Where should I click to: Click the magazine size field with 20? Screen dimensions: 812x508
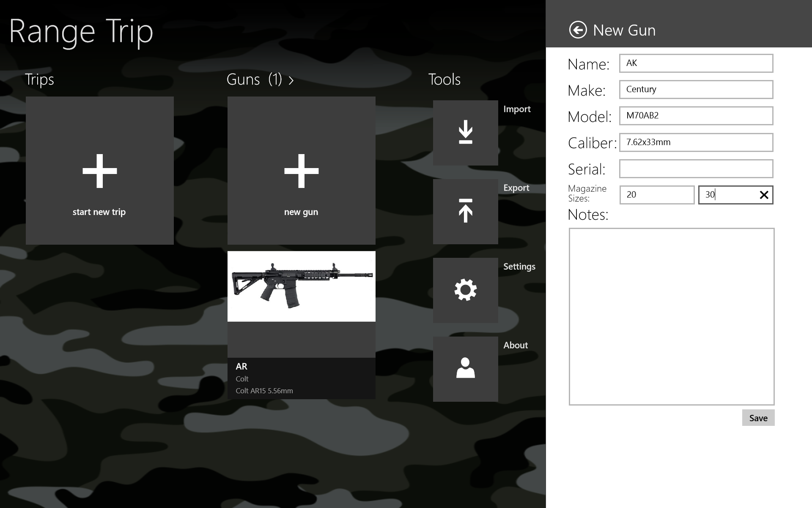(657, 195)
